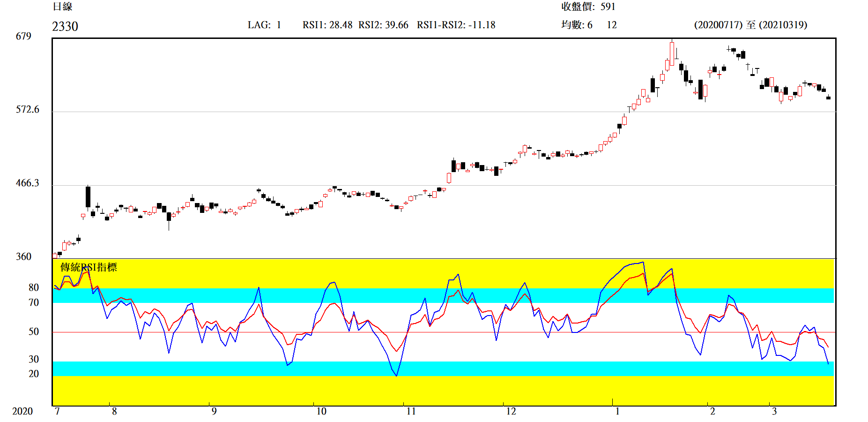The width and height of the screenshot is (868, 422).
Task: Click the date range (20200717) 至 (20210319)
Action: click(750, 25)
